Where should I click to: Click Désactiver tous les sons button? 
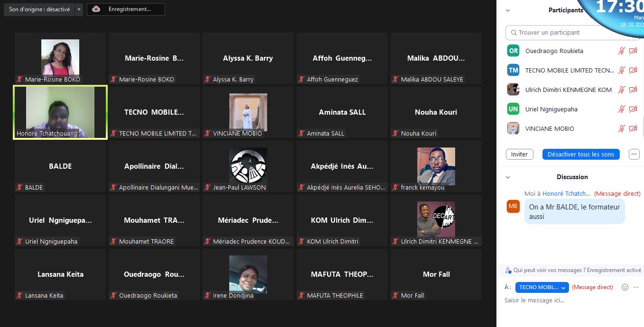[x=581, y=154]
